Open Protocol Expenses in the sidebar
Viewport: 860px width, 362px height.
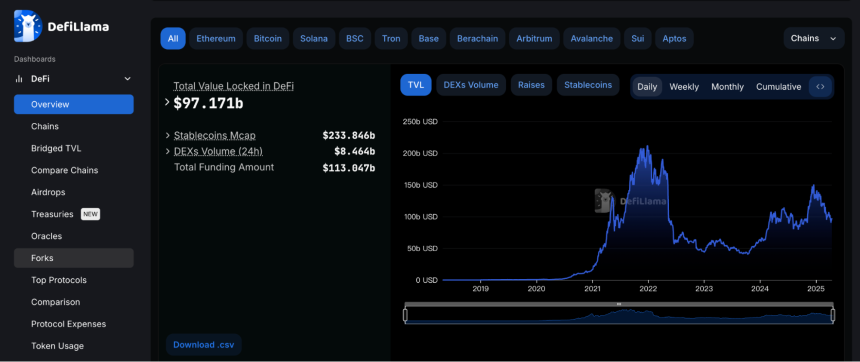[x=73, y=324]
